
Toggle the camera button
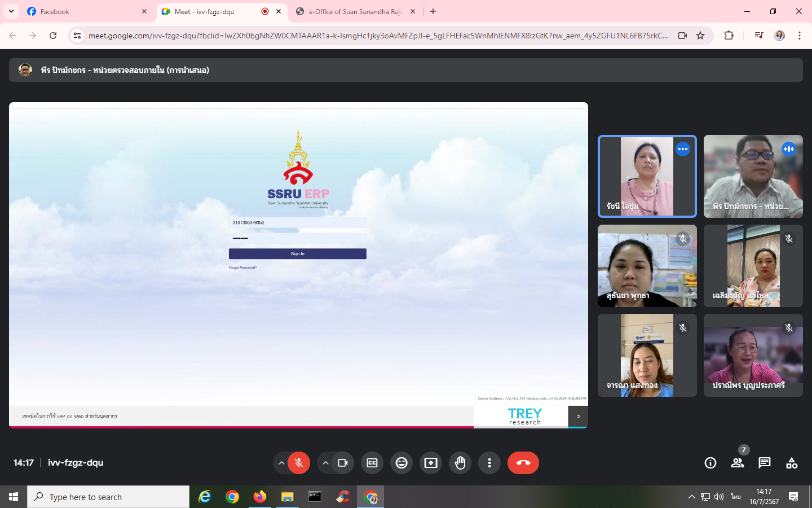click(343, 463)
